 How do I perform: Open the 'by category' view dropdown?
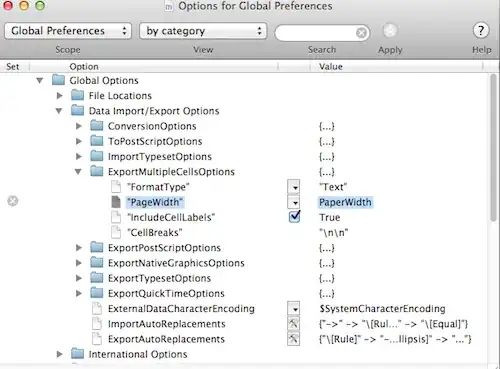pos(203,31)
